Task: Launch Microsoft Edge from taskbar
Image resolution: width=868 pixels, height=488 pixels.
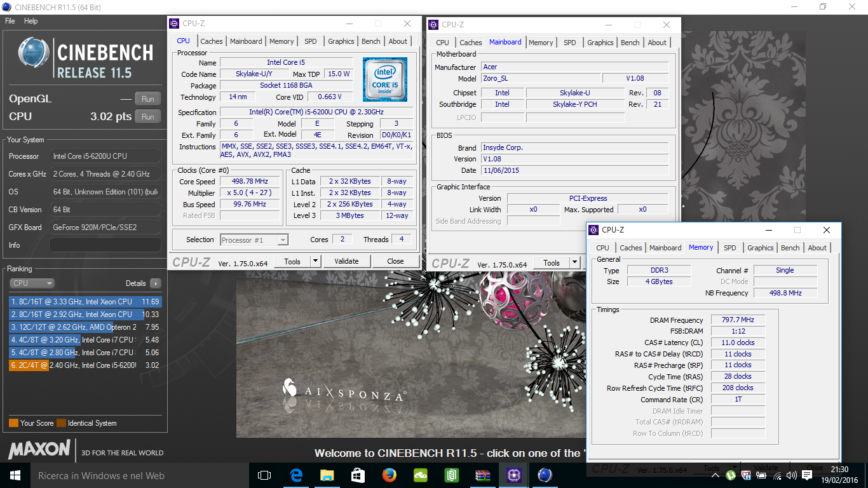Action: tap(295, 475)
